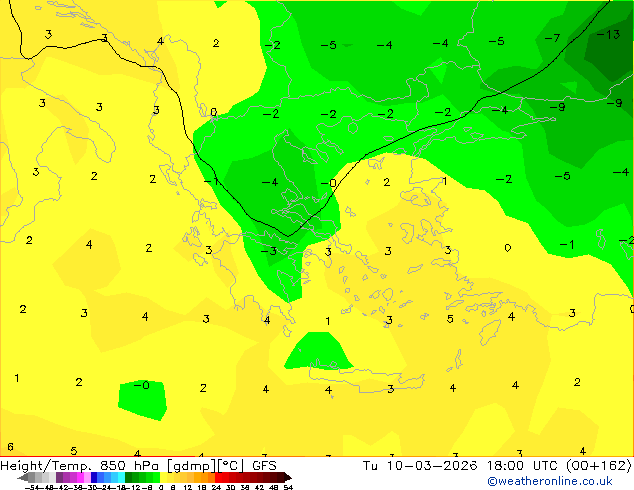Select the cyan swatch in the legend
Screen dimensions: 634x490
(121, 477)
